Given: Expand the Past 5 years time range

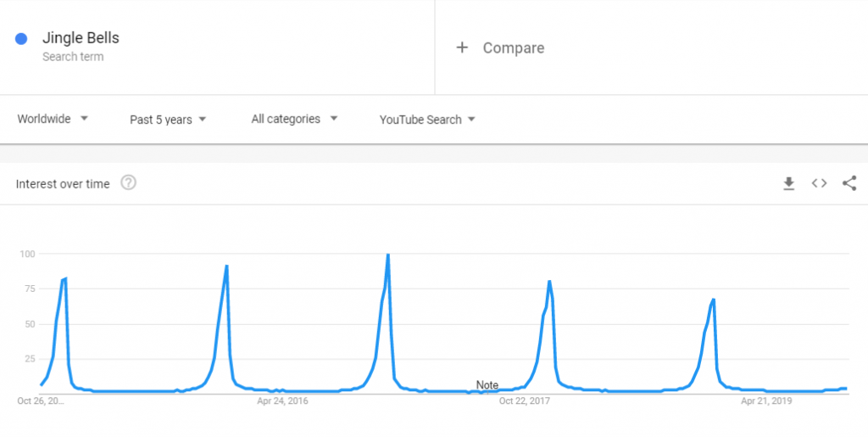Looking at the screenshot, I should (x=168, y=120).
